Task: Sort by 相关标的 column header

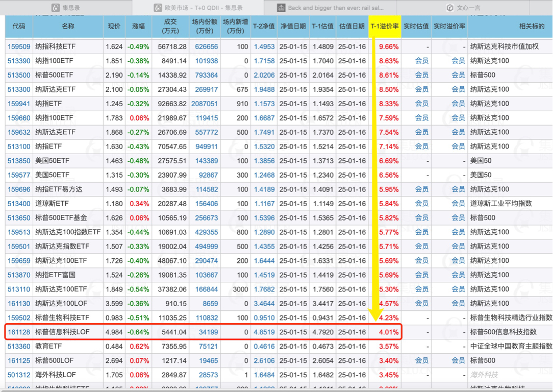Action: (x=510, y=26)
